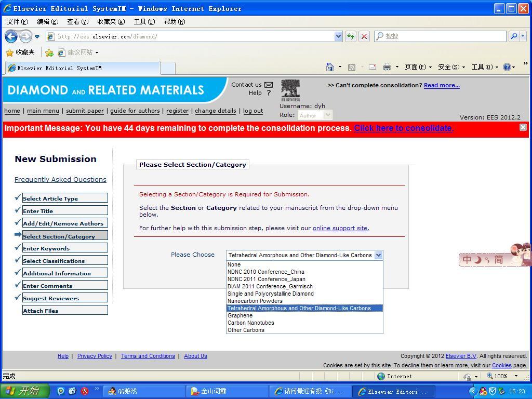Open the Edit menu
This screenshot has height=399, width=532.
coord(48,22)
